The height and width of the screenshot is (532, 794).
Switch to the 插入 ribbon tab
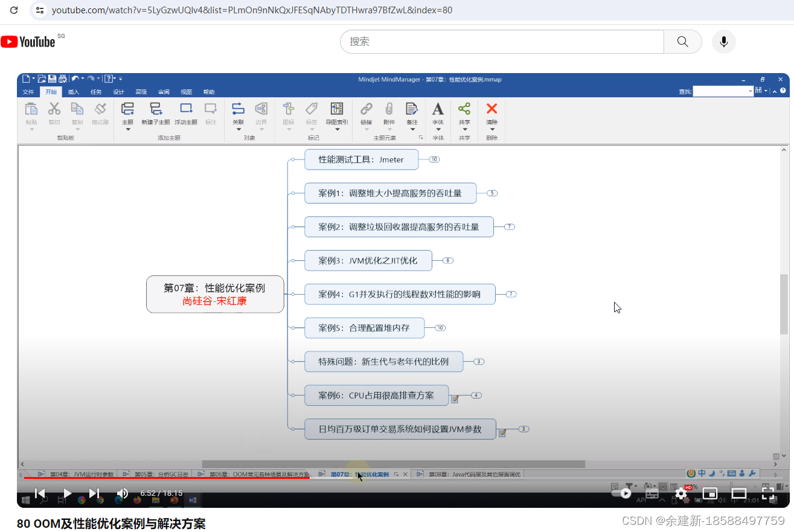[x=74, y=92]
